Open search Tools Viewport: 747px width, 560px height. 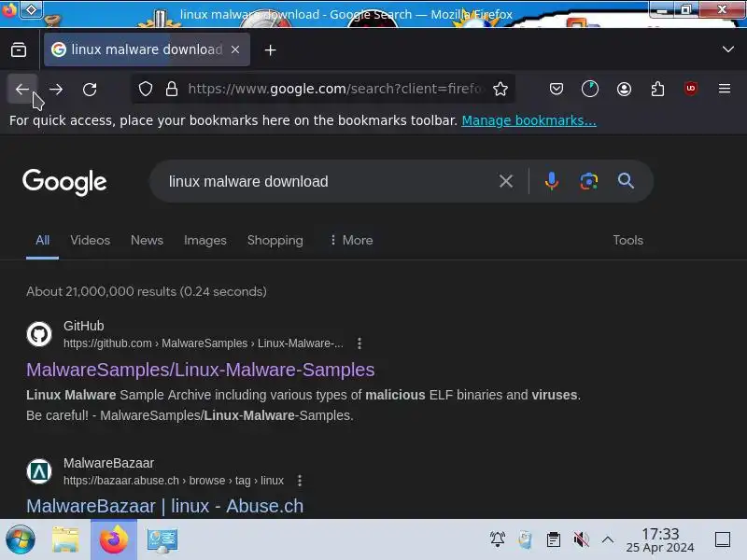(x=627, y=240)
